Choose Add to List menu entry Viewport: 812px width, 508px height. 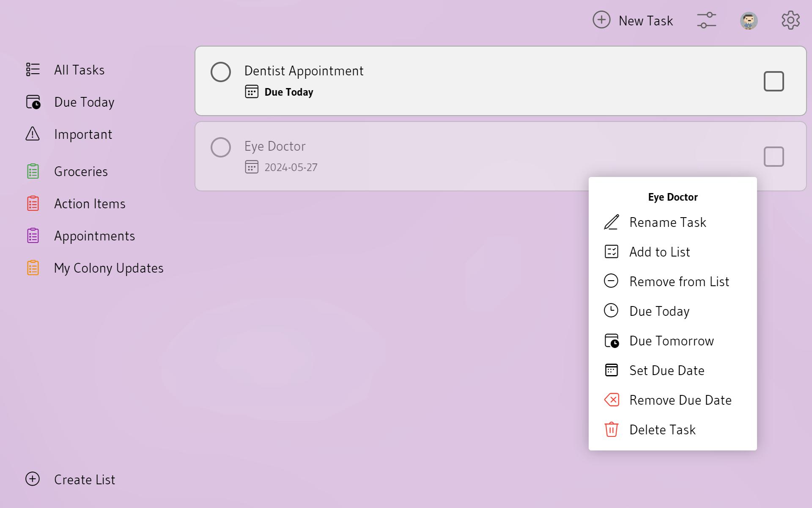click(x=672, y=251)
